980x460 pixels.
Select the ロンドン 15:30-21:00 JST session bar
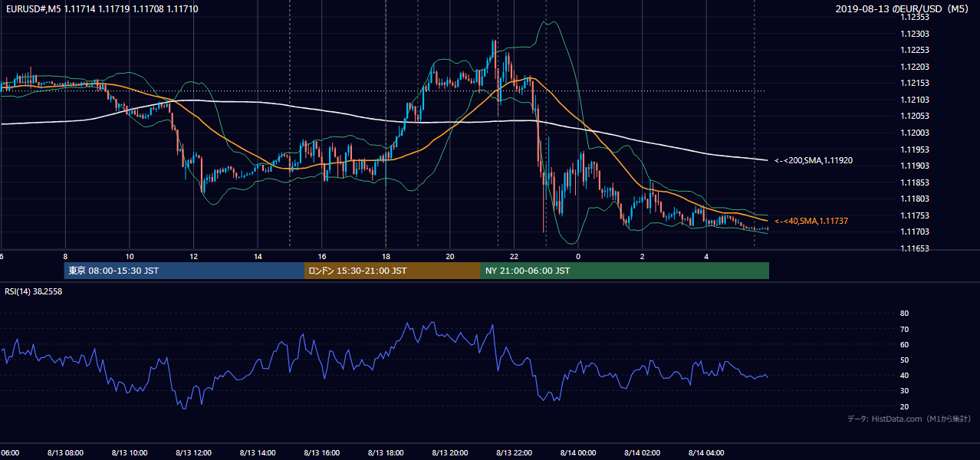(x=393, y=271)
